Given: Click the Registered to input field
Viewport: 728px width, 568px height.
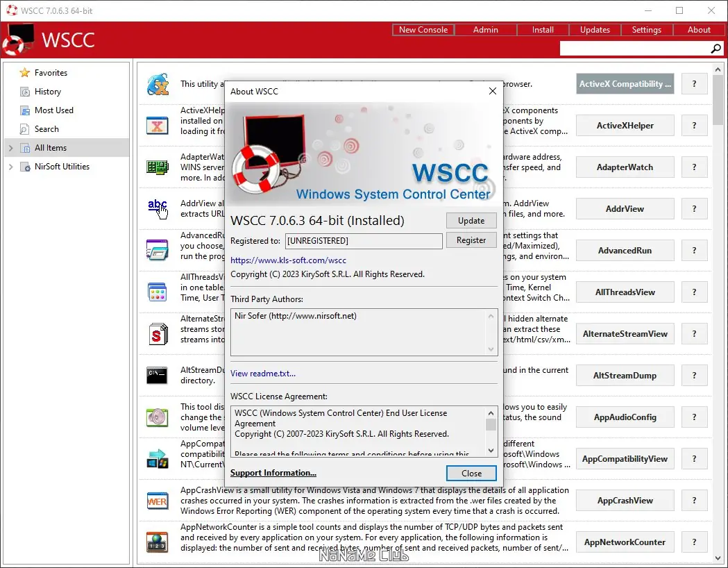Looking at the screenshot, I should (x=364, y=240).
